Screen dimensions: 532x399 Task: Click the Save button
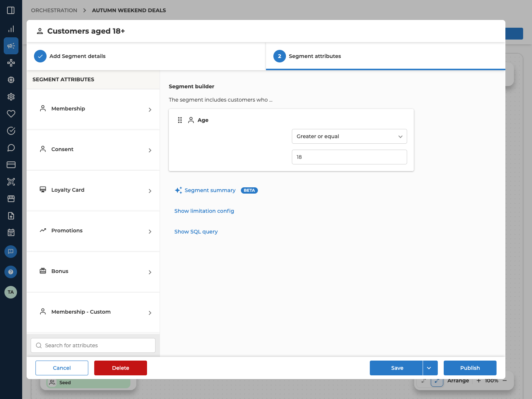396,368
